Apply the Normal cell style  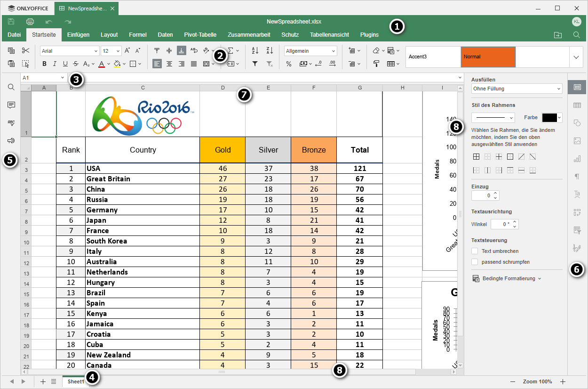[488, 57]
